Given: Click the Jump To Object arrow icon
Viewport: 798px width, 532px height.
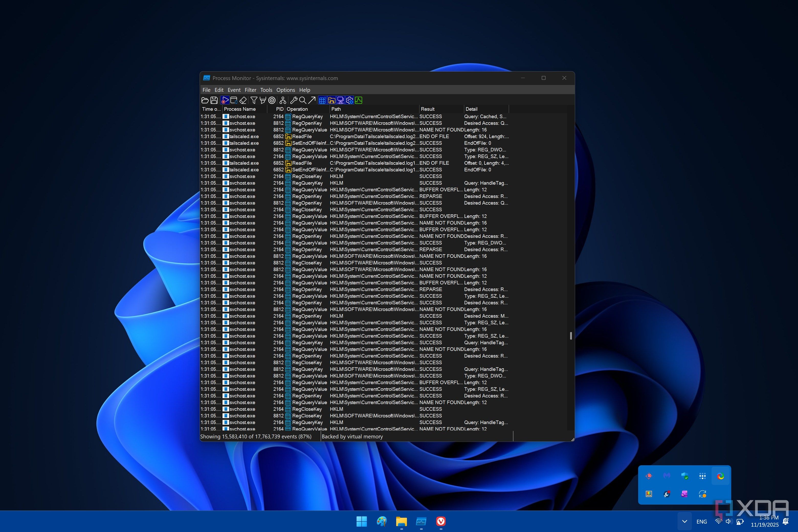Looking at the screenshot, I should click(x=312, y=100).
